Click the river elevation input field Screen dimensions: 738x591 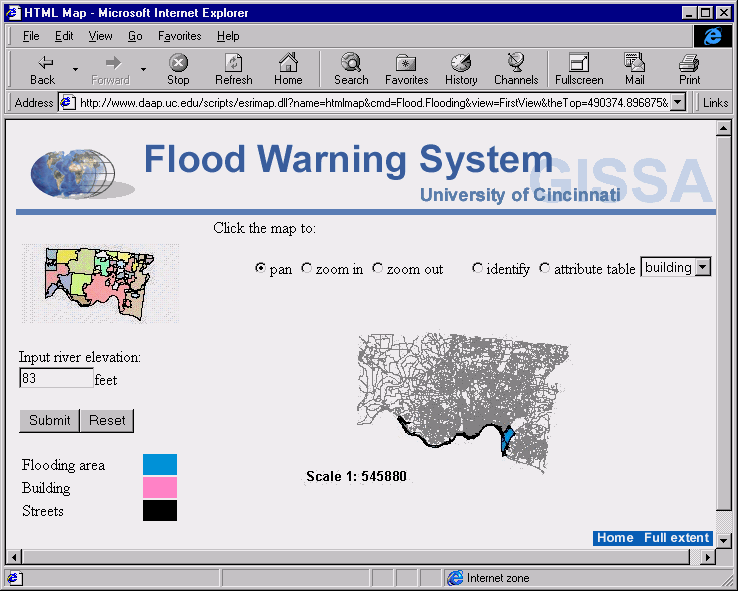coord(56,378)
